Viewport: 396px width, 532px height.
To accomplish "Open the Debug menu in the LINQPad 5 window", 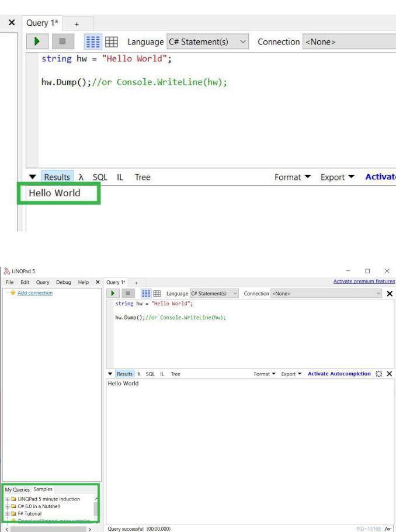I will 64,282.
